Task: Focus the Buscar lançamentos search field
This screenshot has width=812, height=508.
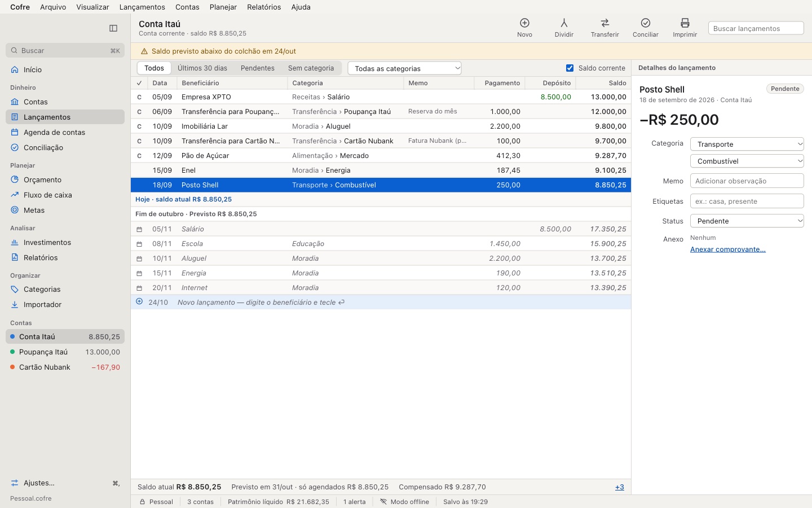Action: pos(756,28)
